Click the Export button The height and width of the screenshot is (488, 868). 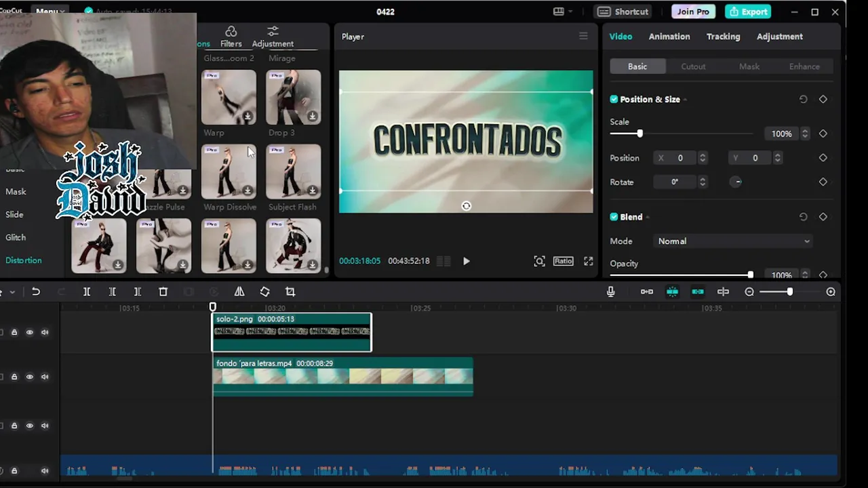coord(749,12)
